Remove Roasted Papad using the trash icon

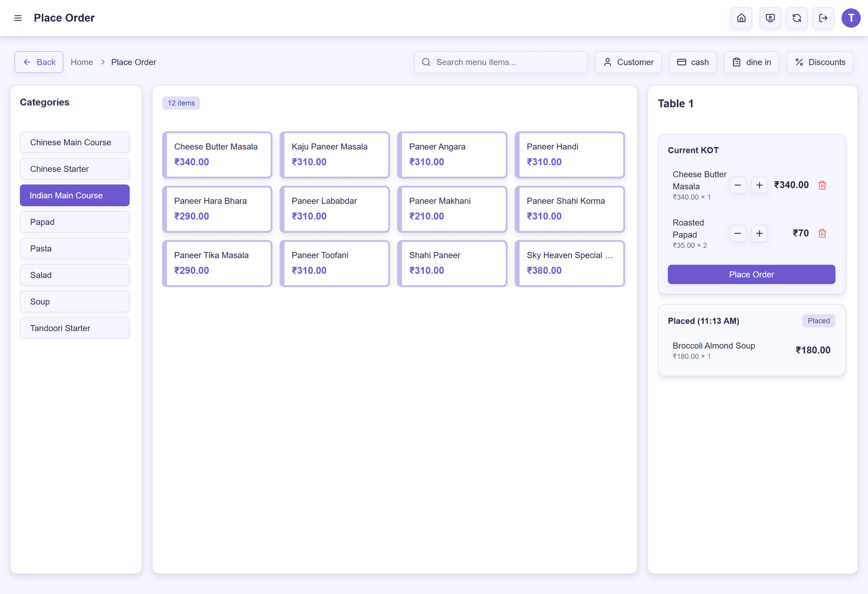pos(822,233)
